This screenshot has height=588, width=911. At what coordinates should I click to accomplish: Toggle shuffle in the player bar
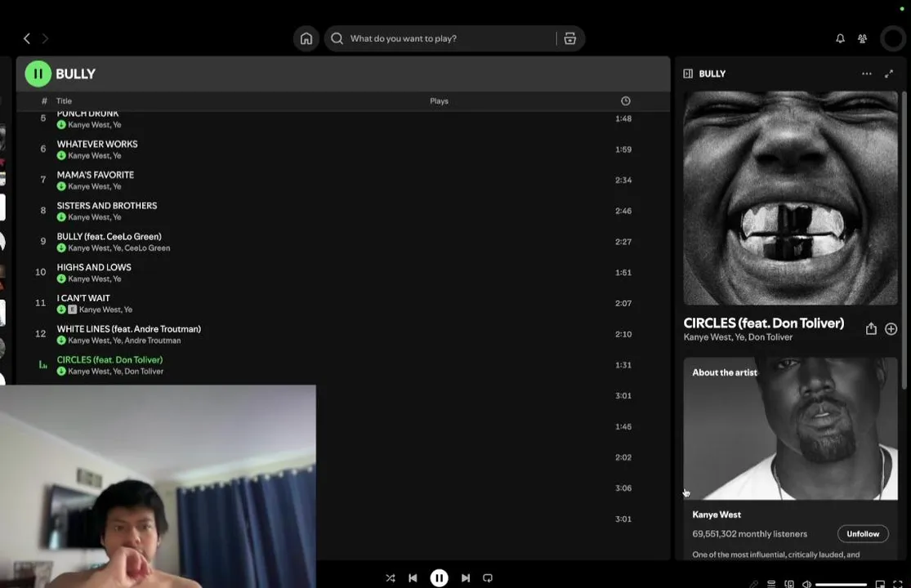391,578
